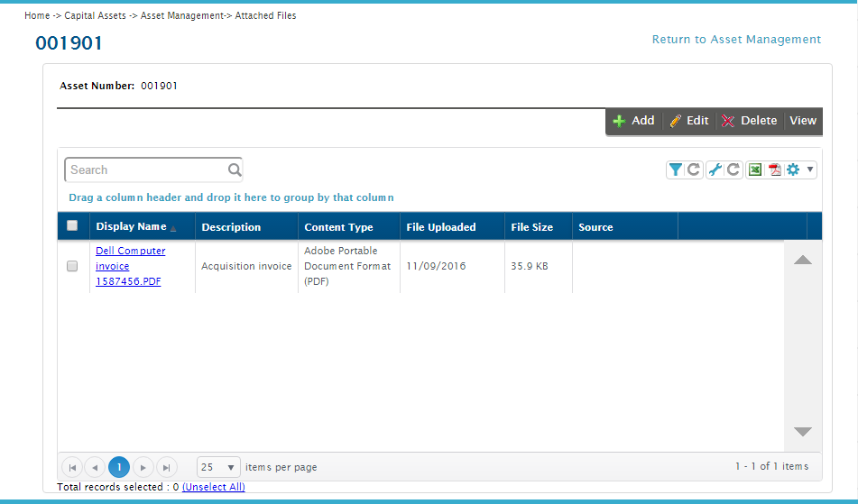This screenshot has width=858, height=504.
Task: Click Return to Asset Management link
Action: (736, 40)
